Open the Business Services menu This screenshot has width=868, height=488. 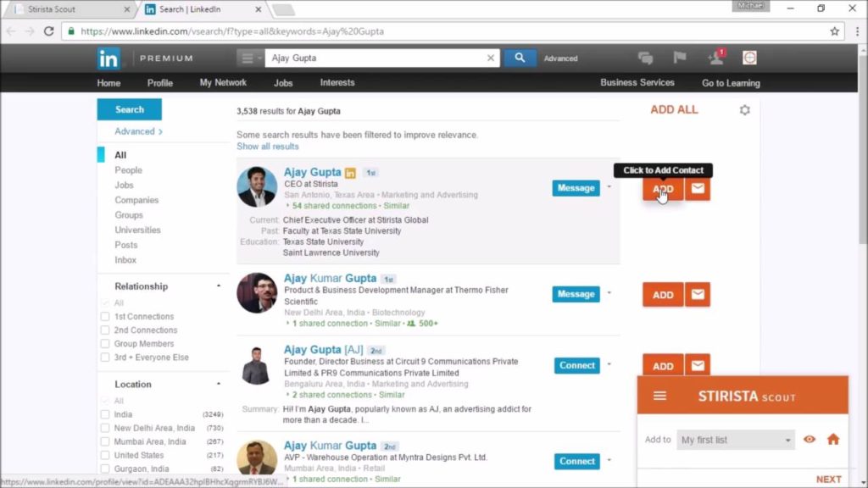tap(637, 82)
